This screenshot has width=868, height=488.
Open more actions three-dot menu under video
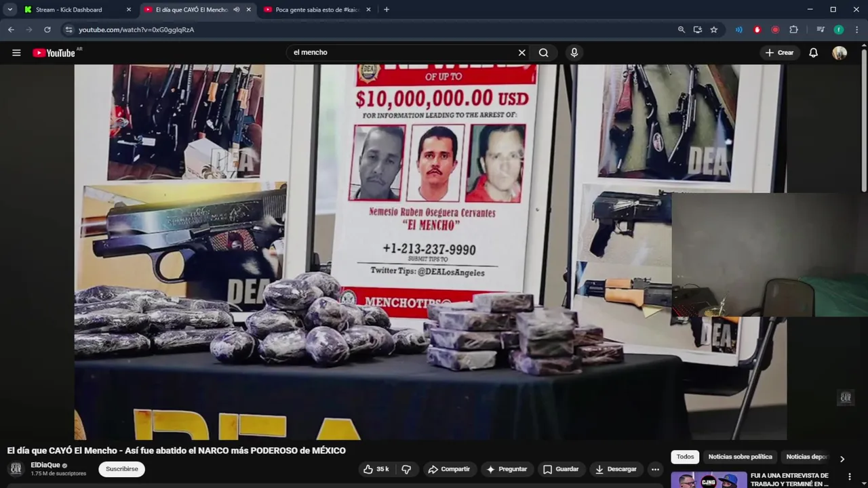click(x=655, y=469)
